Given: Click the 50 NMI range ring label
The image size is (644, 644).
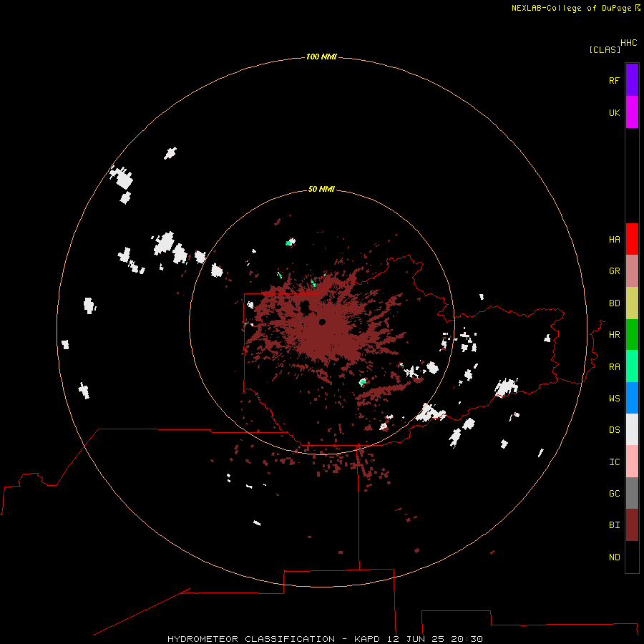Looking at the screenshot, I should coord(321,189).
